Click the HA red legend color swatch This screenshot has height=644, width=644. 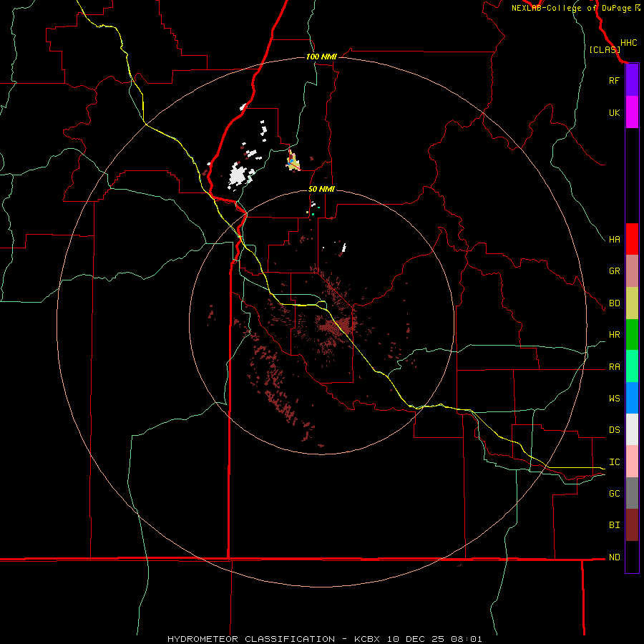[632, 239]
